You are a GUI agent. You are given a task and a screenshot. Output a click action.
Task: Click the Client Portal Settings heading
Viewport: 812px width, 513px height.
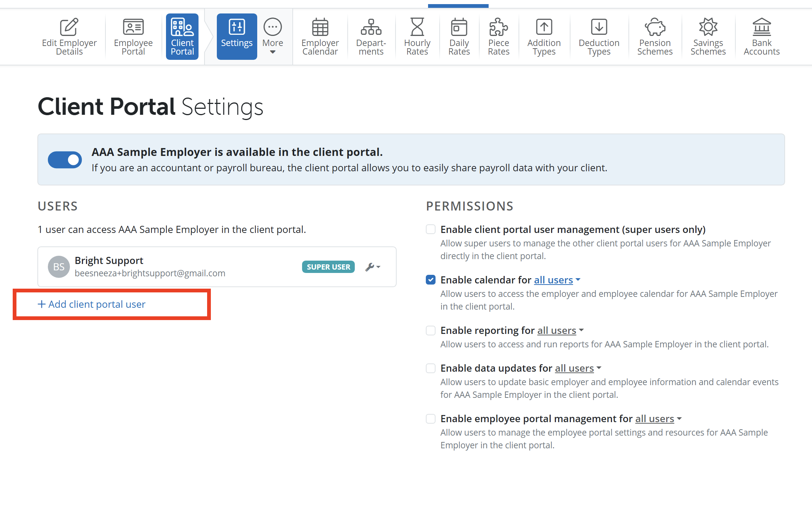coord(150,107)
